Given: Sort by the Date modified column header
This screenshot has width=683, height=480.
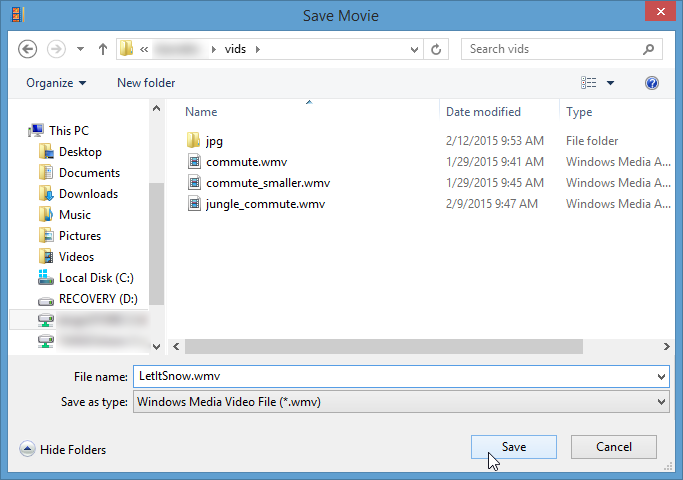Looking at the screenshot, I should [x=483, y=112].
